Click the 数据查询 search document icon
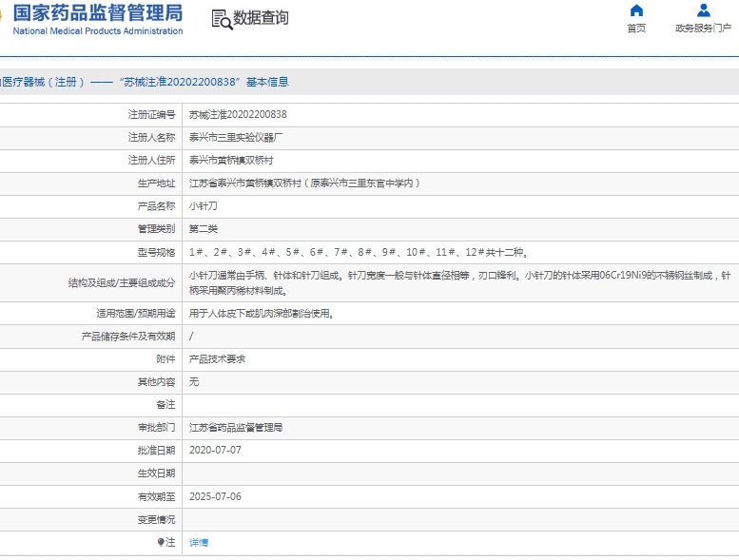This screenshot has width=739, height=560. click(x=222, y=19)
